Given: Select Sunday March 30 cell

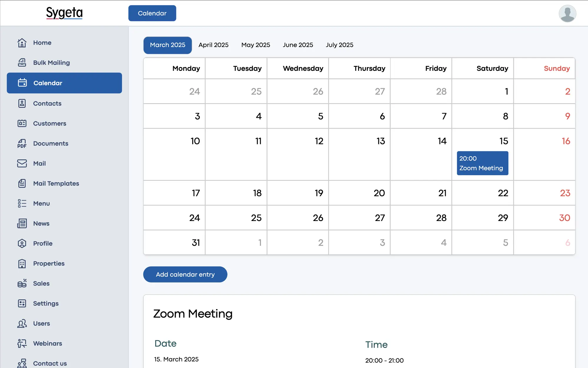Looking at the screenshot, I should pos(544,218).
